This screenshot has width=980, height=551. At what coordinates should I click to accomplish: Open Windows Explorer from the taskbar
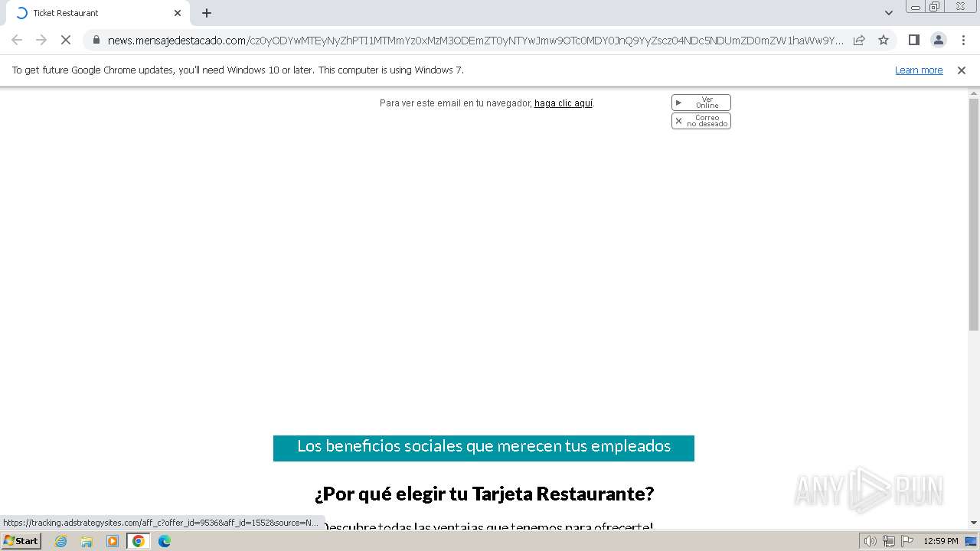(x=87, y=541)
